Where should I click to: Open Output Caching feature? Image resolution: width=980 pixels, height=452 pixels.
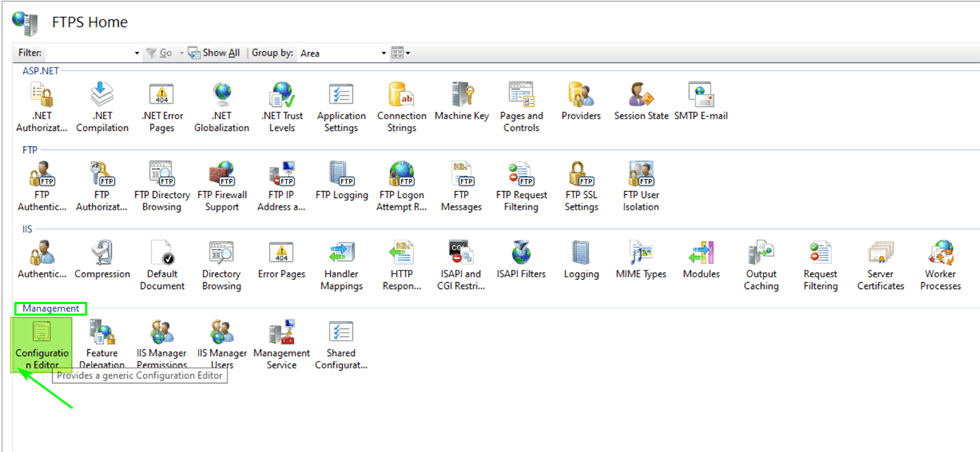tap(761, 266)
